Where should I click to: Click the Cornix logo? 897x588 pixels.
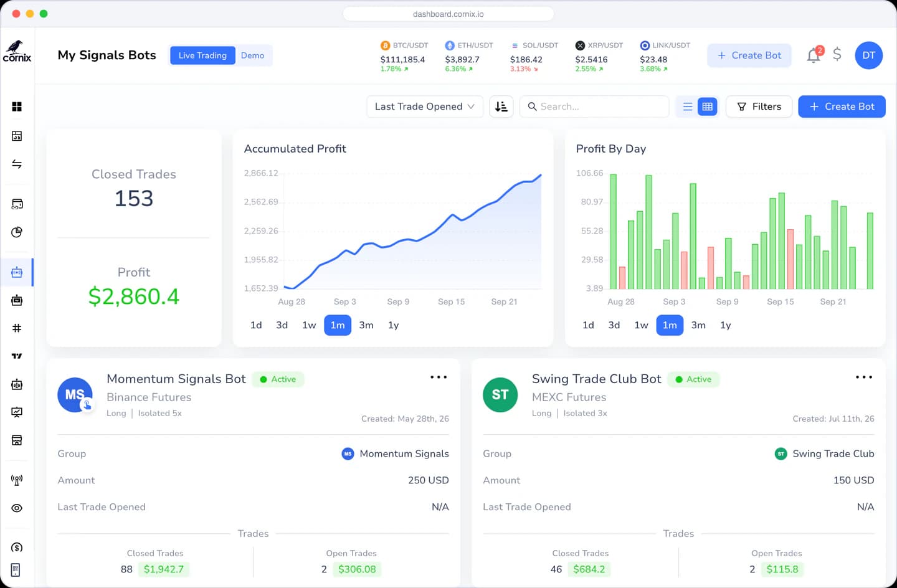(x=17, y=51)
